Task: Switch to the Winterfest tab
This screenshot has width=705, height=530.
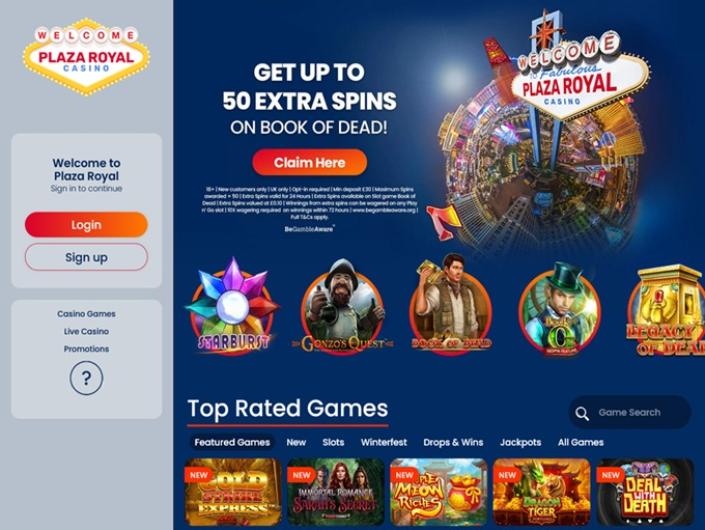Action: 384,442
